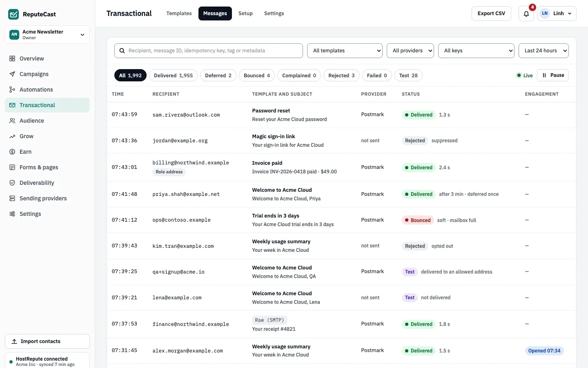Click the Role address badge
The width and height of the screenshot is (588, 368).
tap(169, 172)
